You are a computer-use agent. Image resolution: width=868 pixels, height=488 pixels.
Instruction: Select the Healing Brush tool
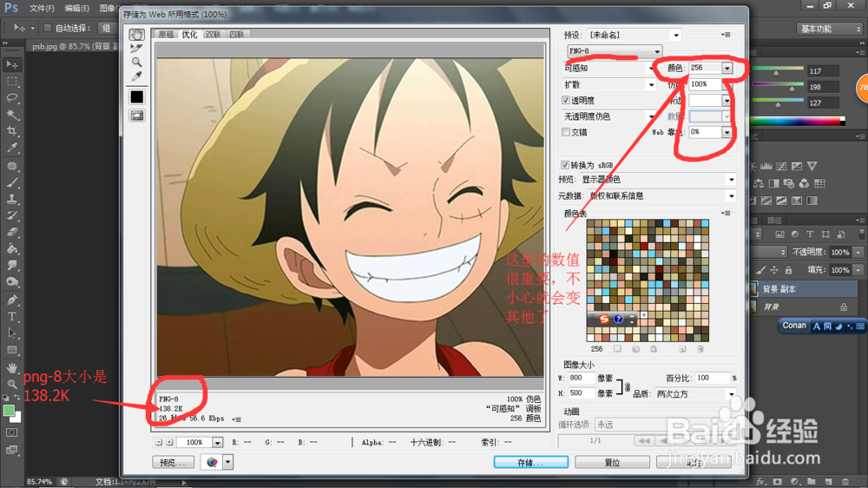click(11, 166)
